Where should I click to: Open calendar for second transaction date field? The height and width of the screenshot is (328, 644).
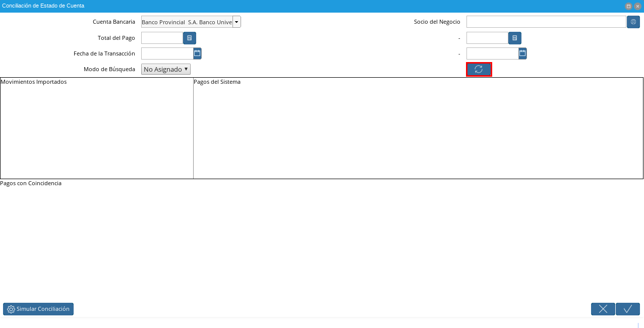pyautogui.click(x=522, y=53)
